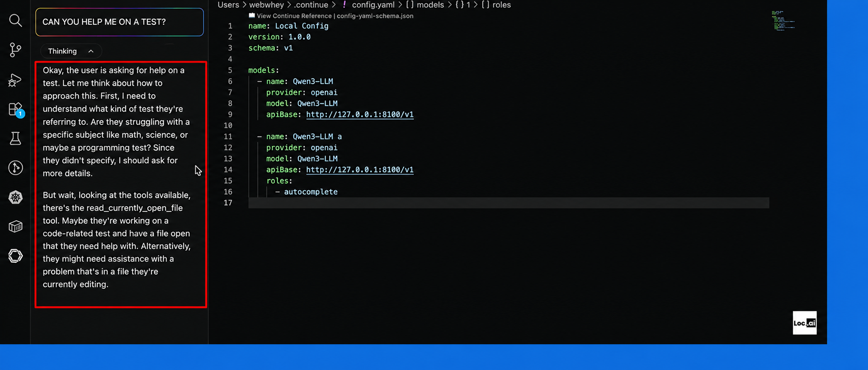This screenshot has height=370, width=868.
Task: Open first apiBase link on line 9
Action: pos(359,114)
